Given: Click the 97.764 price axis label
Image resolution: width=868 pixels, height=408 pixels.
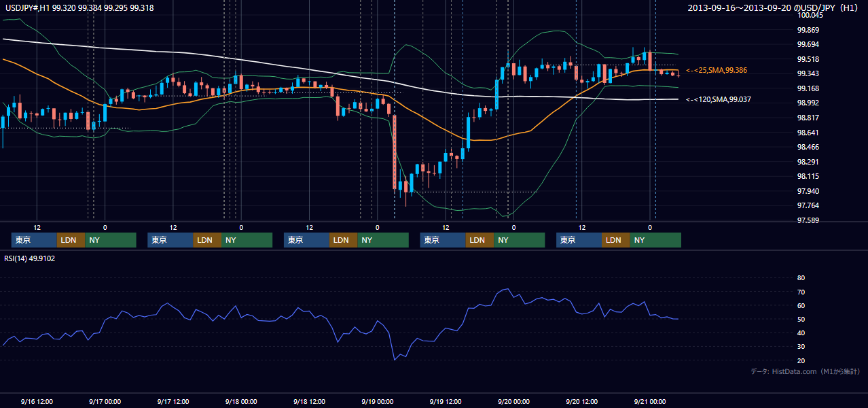Looking at the screenshot, I should point(808,205).
